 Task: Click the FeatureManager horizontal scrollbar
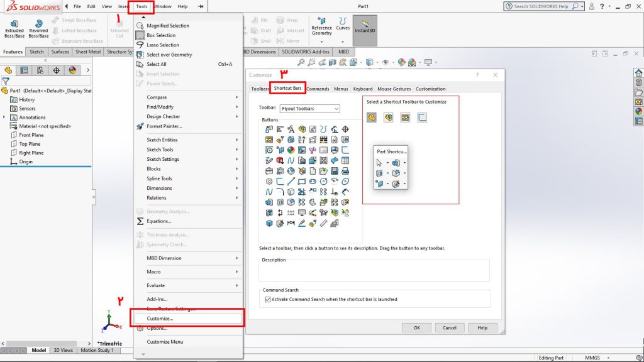point(42,344)
